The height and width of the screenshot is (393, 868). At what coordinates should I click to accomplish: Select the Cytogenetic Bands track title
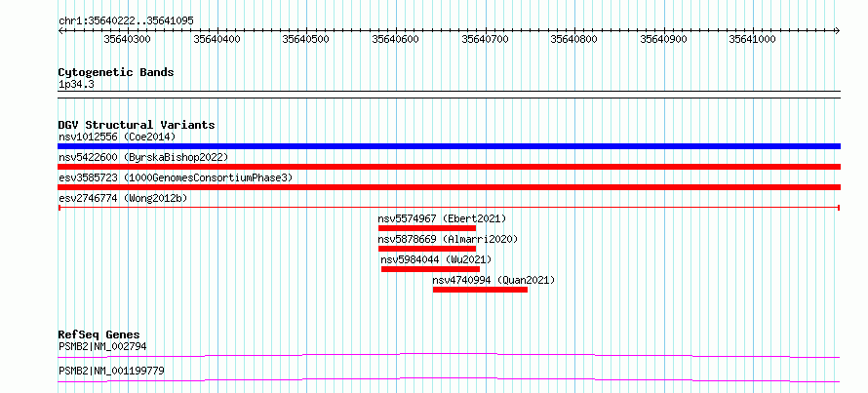116,72
